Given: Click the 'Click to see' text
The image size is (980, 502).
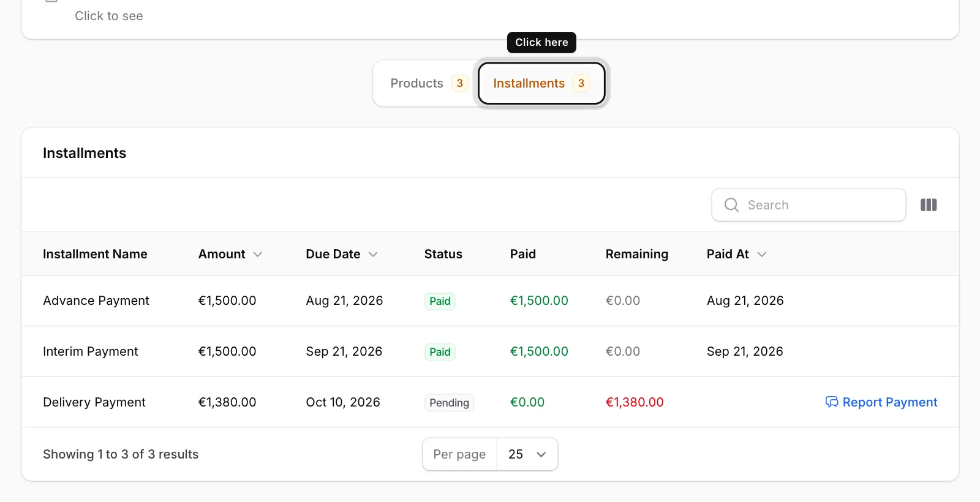Looking at the screenshot, I should click(109, 16).
